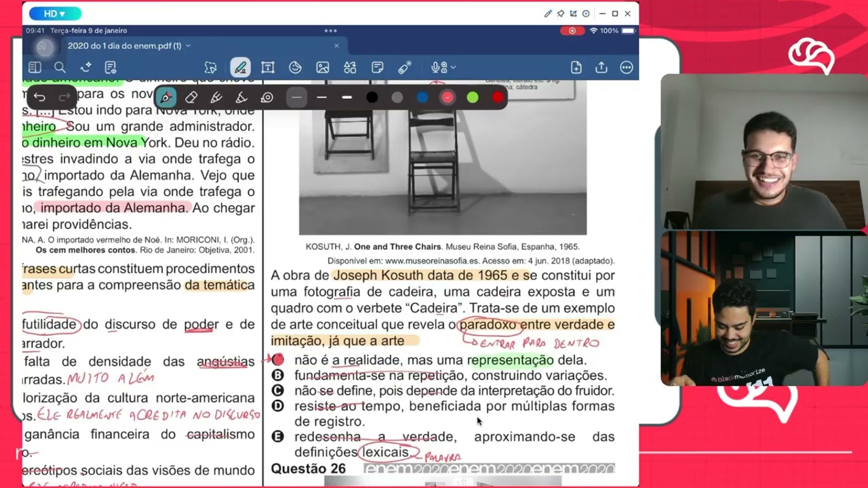Select the laser pointer tool
868x488 pixels.
point(405,68)
